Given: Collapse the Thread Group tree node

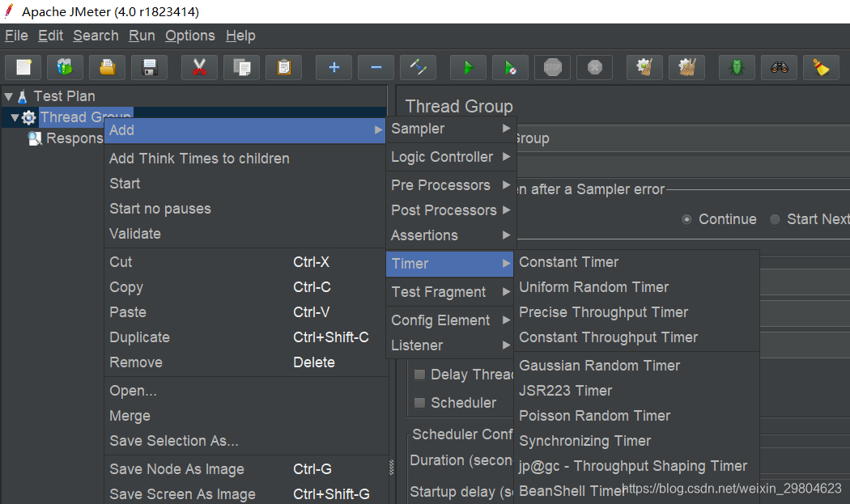Looking at the screenshot, I should [15, 117].
